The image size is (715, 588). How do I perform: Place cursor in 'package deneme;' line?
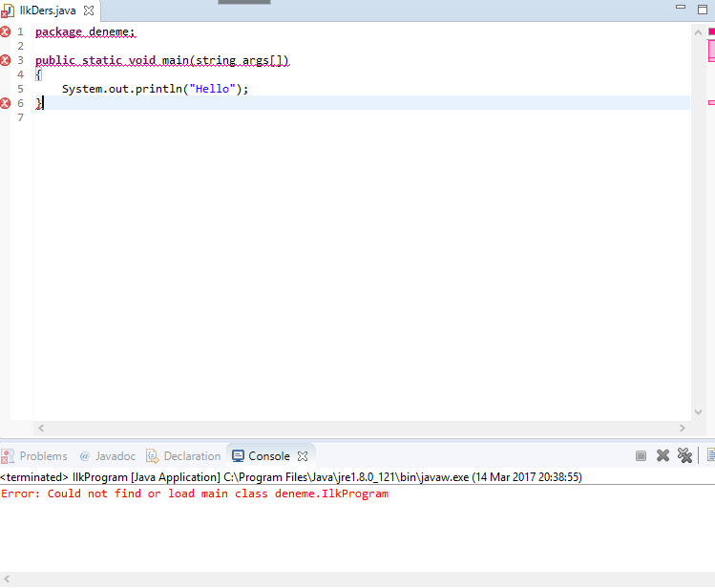point(85,31)
